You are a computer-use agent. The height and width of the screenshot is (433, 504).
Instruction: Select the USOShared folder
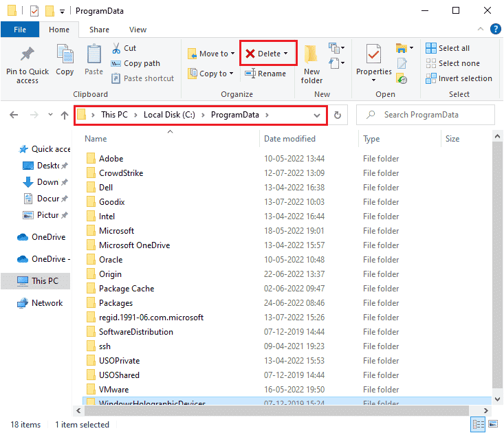coord(113,375)
